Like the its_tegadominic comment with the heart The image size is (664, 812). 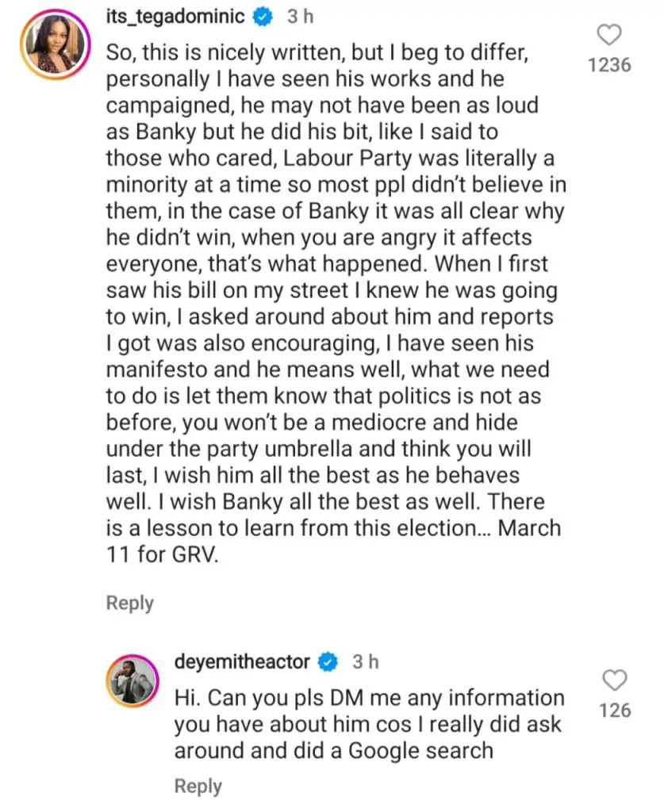point(609,35)
